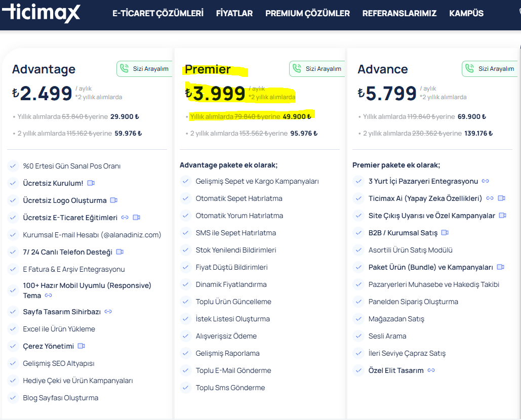Image resolution: width=521 pixels, height=420 pixels.
Task: Click the link icon after the word Tema
Action: 49,295
